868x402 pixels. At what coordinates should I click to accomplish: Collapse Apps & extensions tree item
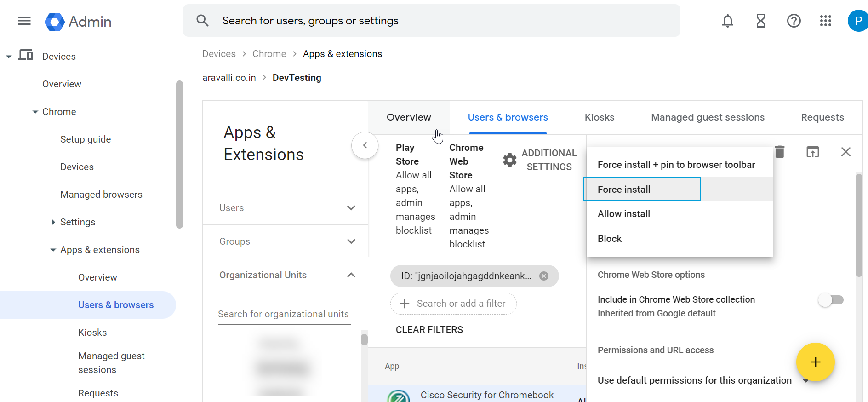click(53, 250)
